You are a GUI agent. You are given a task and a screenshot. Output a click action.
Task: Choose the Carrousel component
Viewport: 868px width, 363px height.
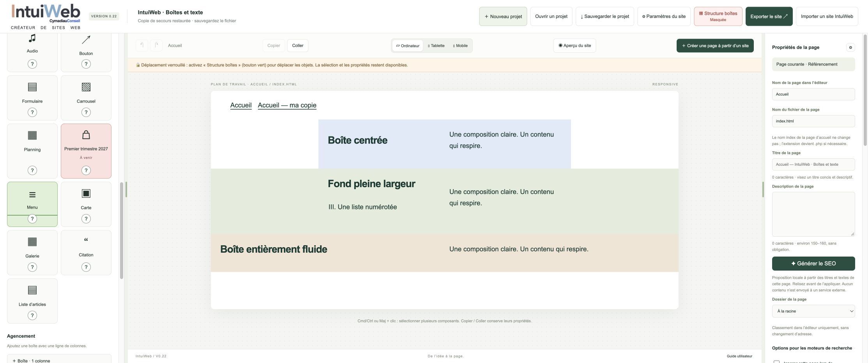coord(86,98)
